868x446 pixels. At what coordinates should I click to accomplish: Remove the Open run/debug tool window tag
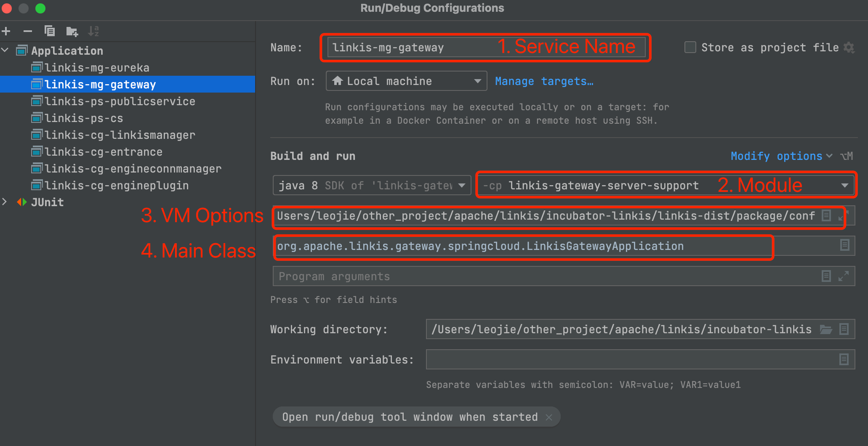pyautogui.click(x=549, y=417)
